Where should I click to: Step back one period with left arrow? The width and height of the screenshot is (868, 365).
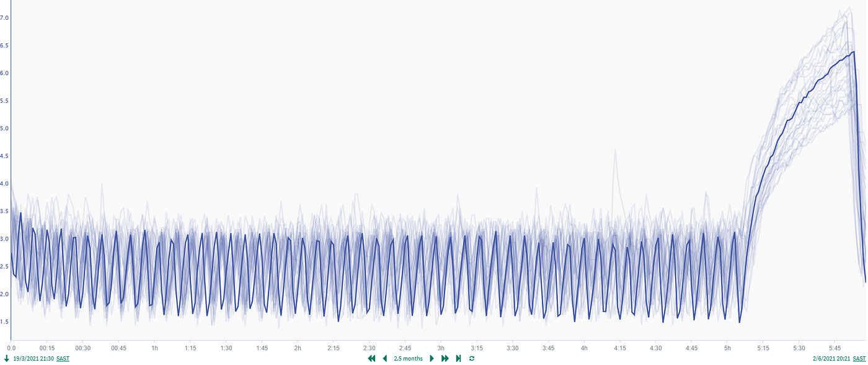coord(384,359)
